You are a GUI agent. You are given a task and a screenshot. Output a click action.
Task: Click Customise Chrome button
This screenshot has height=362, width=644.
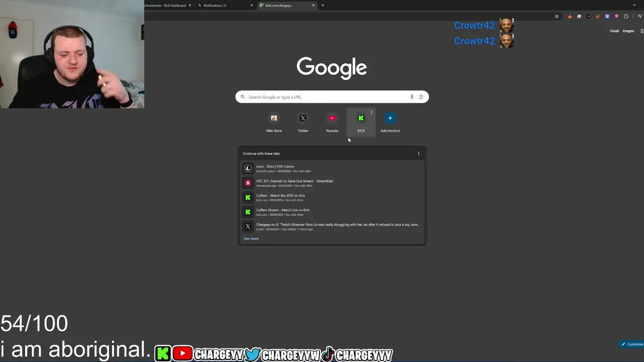click(x=632, y=344)
